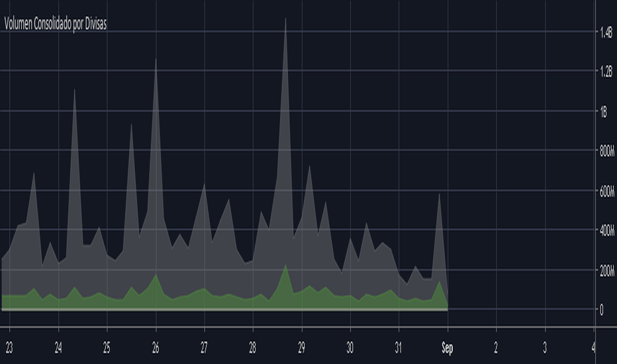The image size is (617, 364).
Task: Click date label 31 on time axis
Action: 399,348
